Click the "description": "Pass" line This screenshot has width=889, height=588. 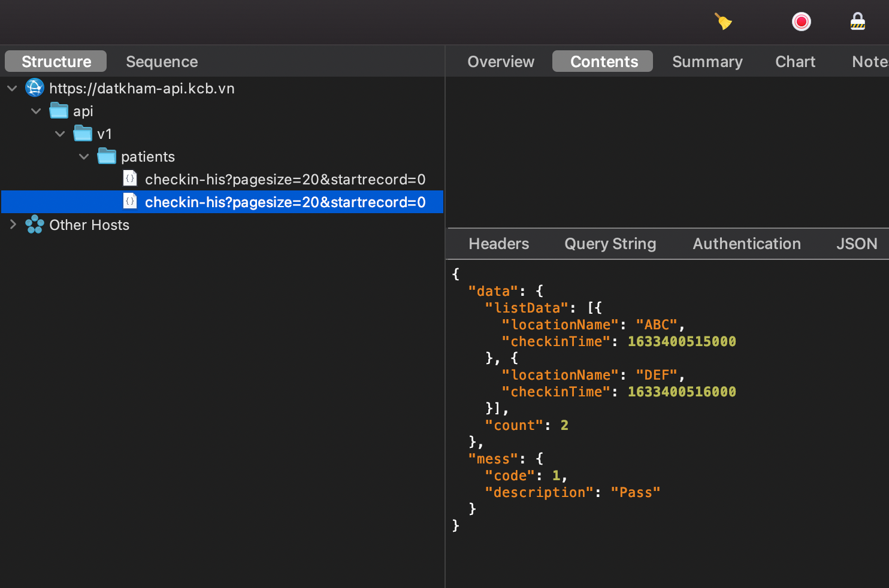click(x=573, y=492)
